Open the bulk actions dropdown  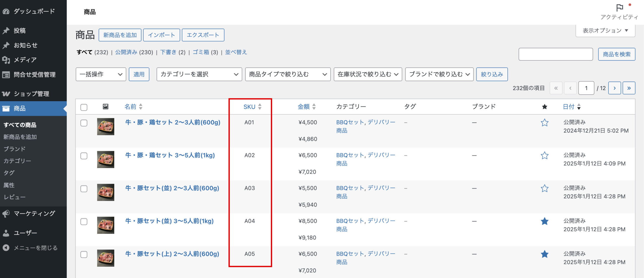coord(101,74)
